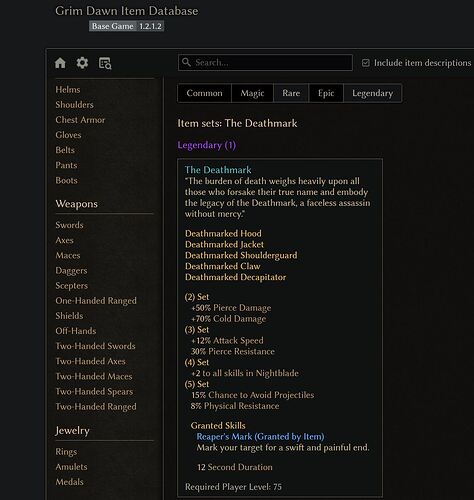Viewport: 474px width, 500px height.
Task: Open The Deathmark set title link
Action: tap(218, 170)
